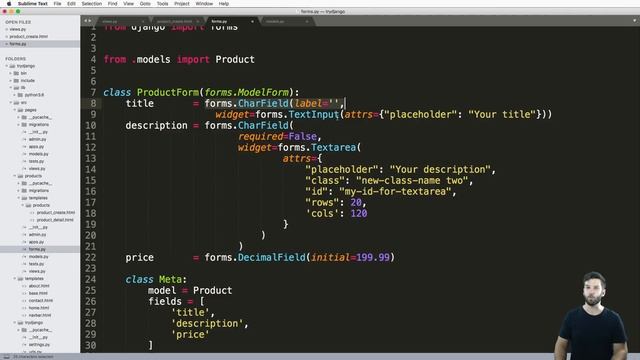Open the Window menu
640x360 pixels.
tap(204, 4)
